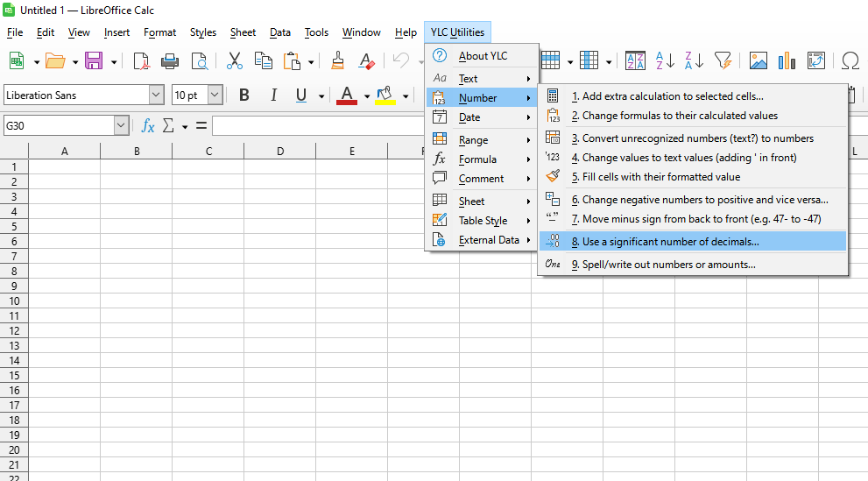Click the Cut scissors icon

(x=234, y=60)
